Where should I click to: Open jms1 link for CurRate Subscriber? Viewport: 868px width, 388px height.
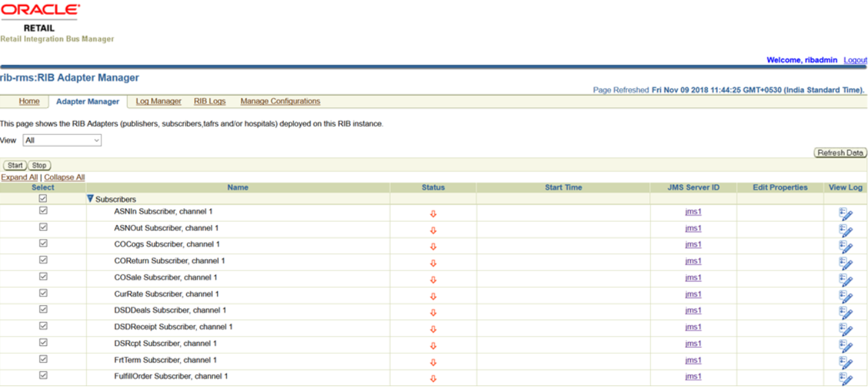point(693,294)
